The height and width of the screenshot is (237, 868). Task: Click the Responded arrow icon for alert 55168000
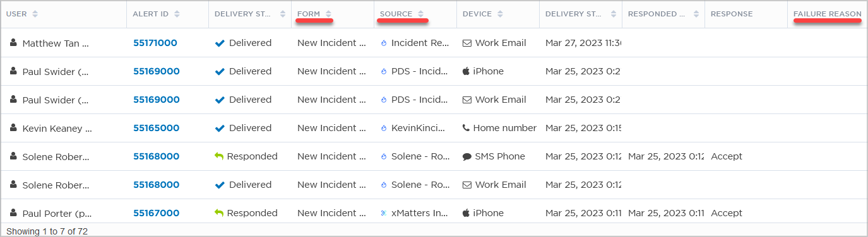tap(219, 156)
